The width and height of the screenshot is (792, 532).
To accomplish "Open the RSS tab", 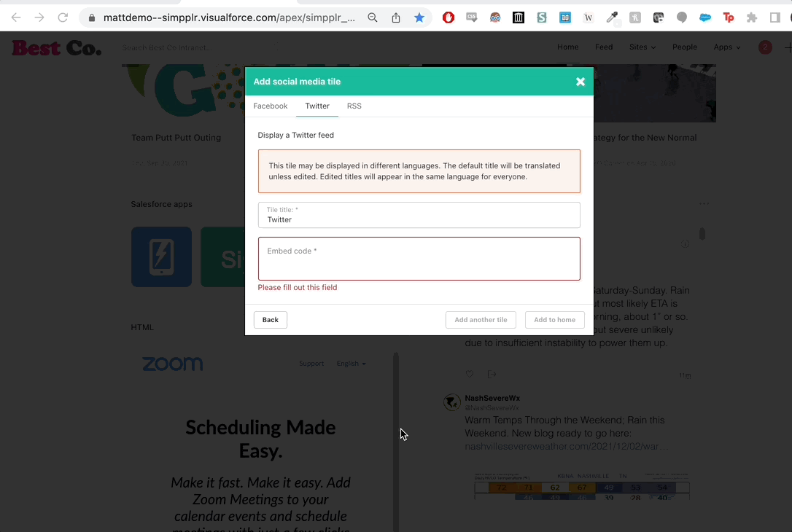I will click(x=354, y=106).
